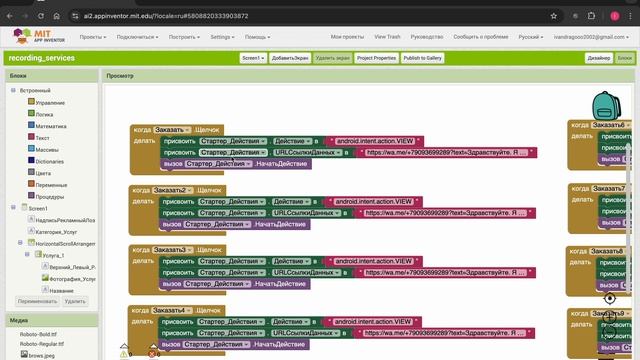The height and width of the screenshot is (360, 640).
Task: Show the warnings count triangle
Action: click(x=124, y=354)
